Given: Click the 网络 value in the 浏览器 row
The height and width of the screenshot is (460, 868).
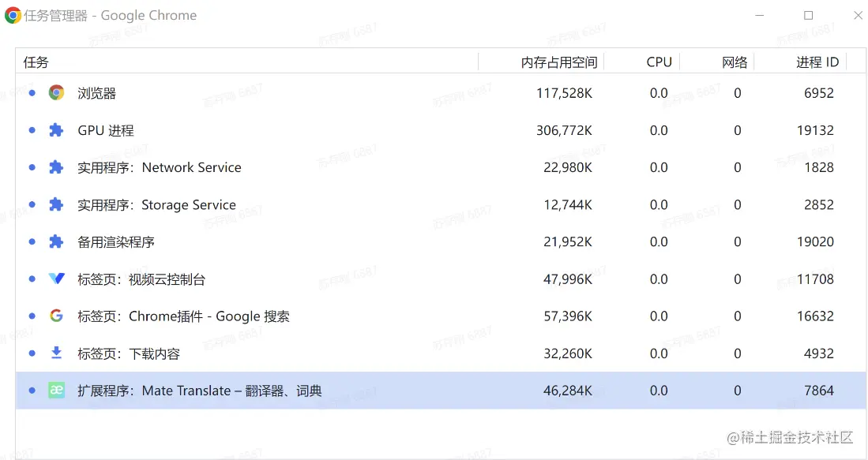Looking at the screenshot, I should (x=738, y=93).
